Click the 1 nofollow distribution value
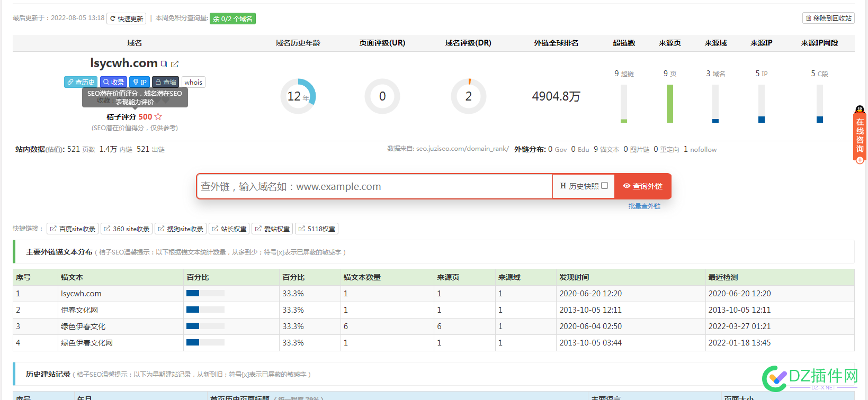Image resolution: width=868 pixels, height=400 pixels. (x=700, y=149)
